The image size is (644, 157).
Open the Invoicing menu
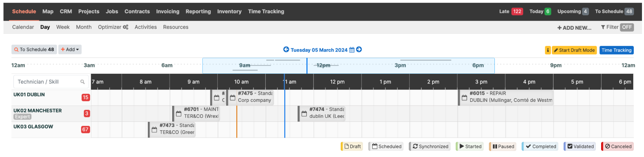167,12
